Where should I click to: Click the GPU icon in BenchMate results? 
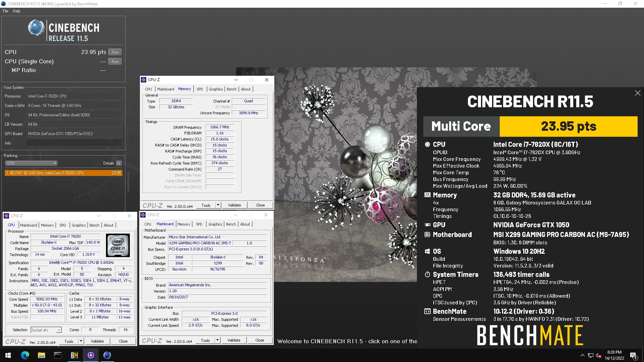coord(427,225)
